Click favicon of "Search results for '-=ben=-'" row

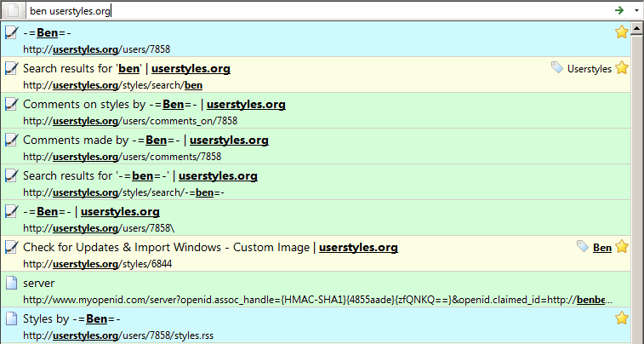12,175
